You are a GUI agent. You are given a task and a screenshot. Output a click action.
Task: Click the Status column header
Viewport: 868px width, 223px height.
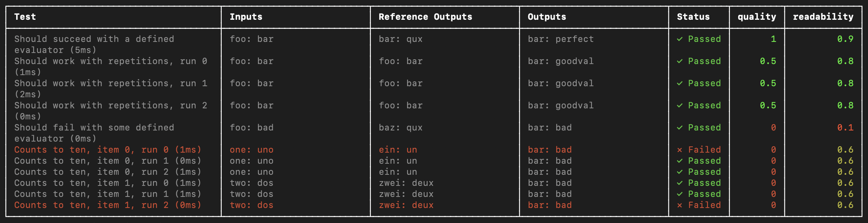pyautogui.click(x=693, y=17)
